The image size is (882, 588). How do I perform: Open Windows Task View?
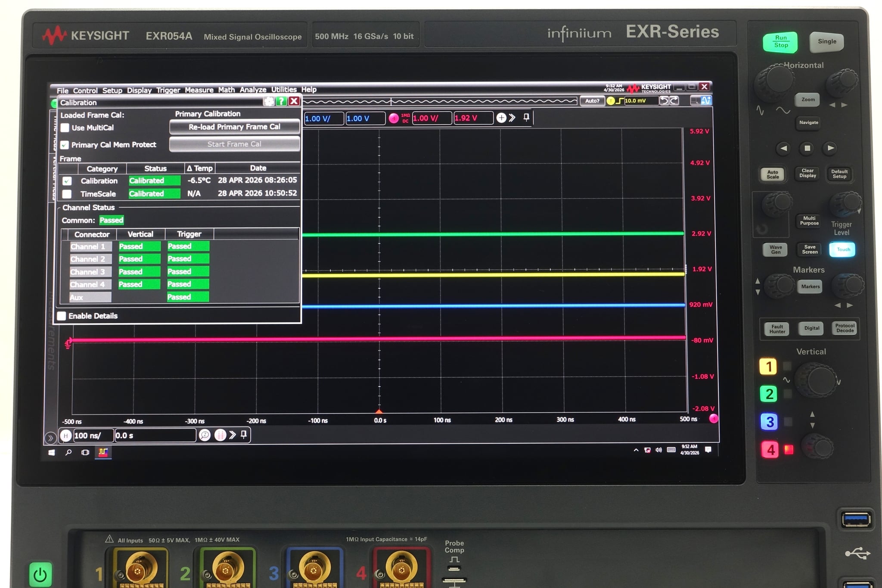click(x=85, y=452)
